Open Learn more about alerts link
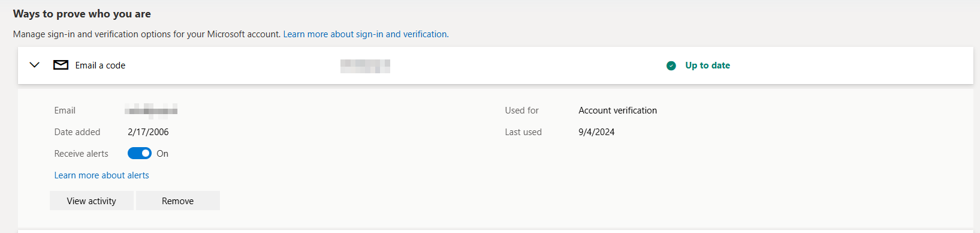This screenshot has height=233, width=980. [x=102, y=175]
